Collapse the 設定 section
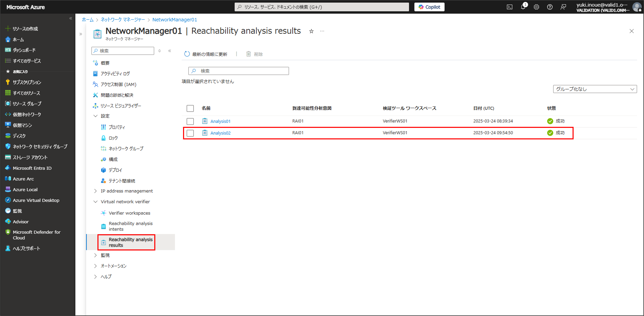 (x=95, y=116)
